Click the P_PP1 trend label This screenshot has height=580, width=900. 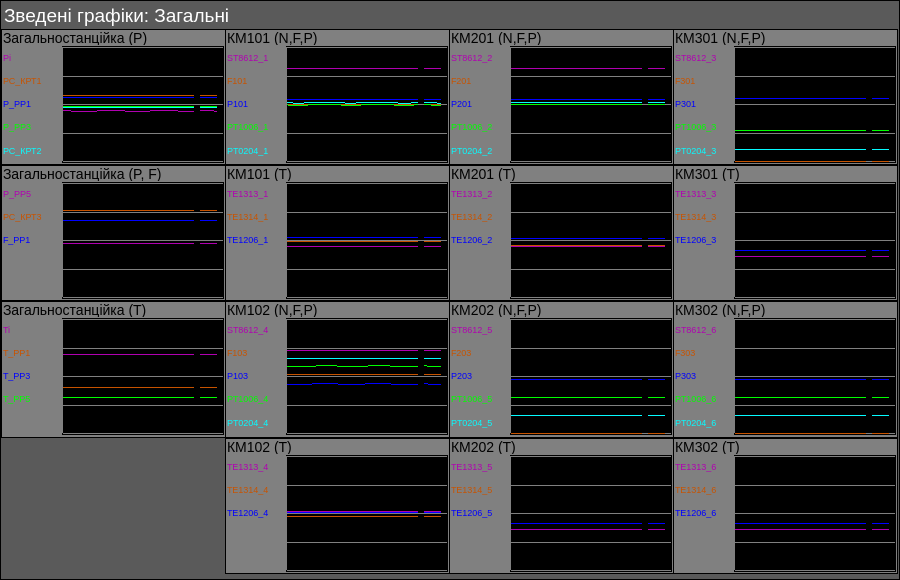[x=17, y=104]
